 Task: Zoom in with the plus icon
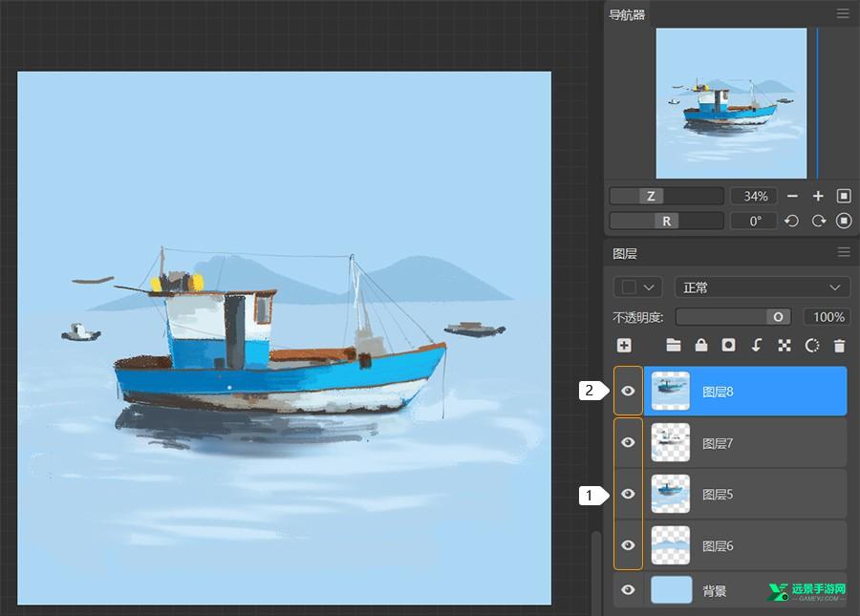click(818, 196)
